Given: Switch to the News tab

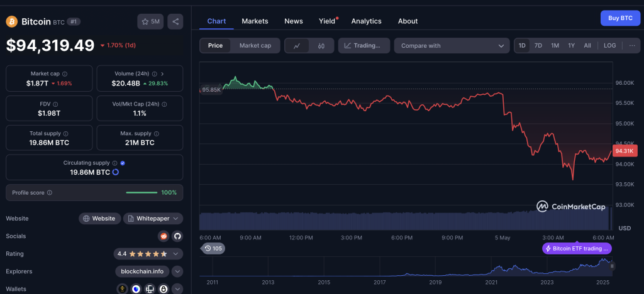Looking at the screenshot, I should [x=294, y=21].
